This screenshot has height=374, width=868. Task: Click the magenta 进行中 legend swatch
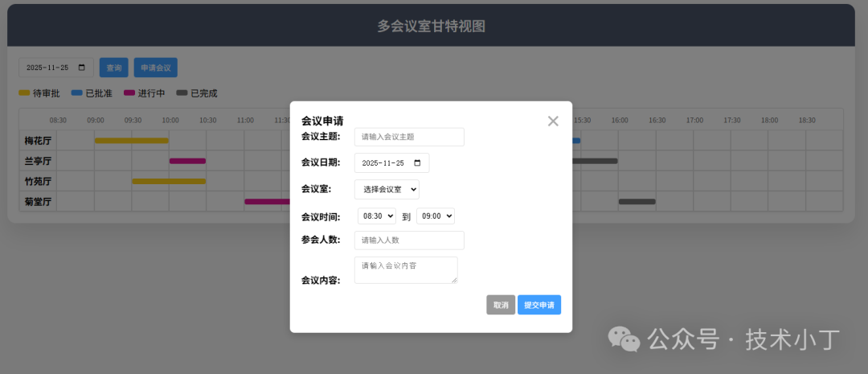[x=129, y=93]
